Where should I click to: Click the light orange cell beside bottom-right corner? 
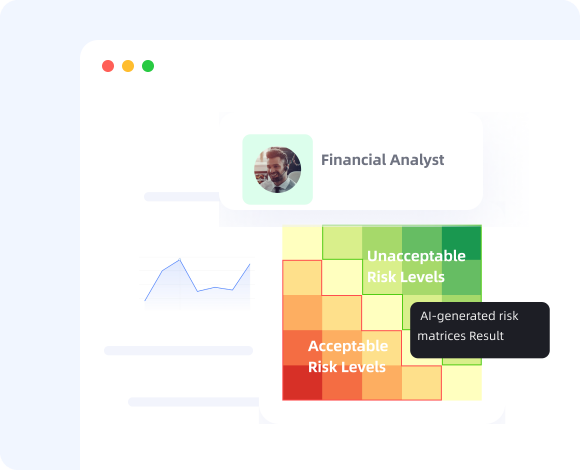(x=422, y=383)
